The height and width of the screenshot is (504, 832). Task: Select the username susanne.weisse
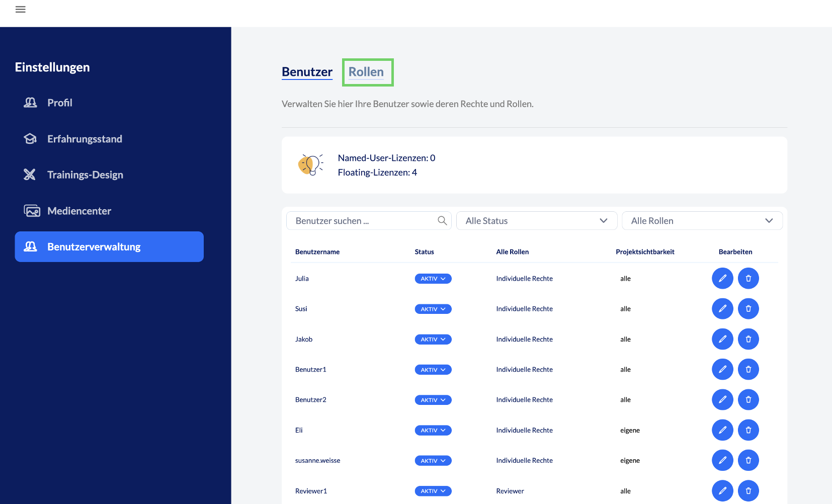(318, 461)
